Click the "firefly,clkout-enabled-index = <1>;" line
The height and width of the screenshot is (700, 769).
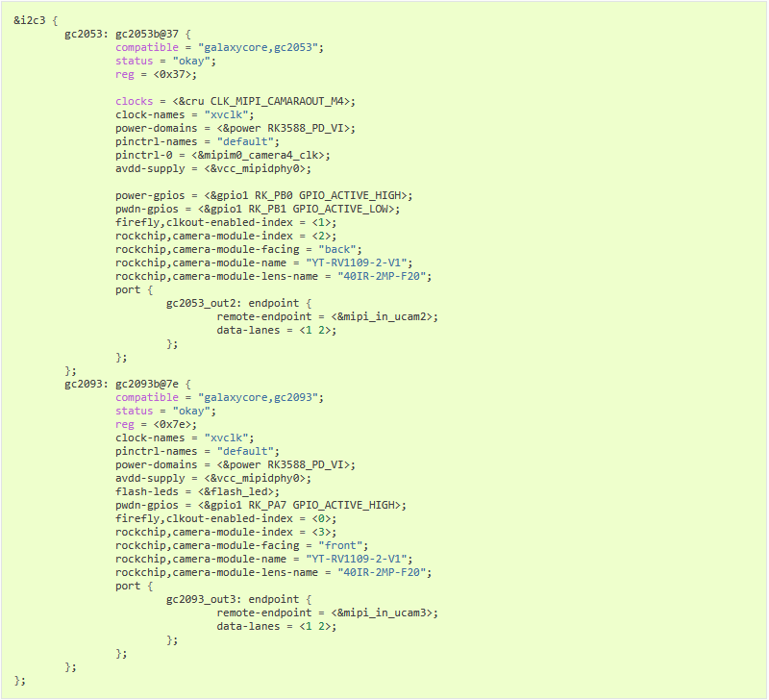pos(226,223)
